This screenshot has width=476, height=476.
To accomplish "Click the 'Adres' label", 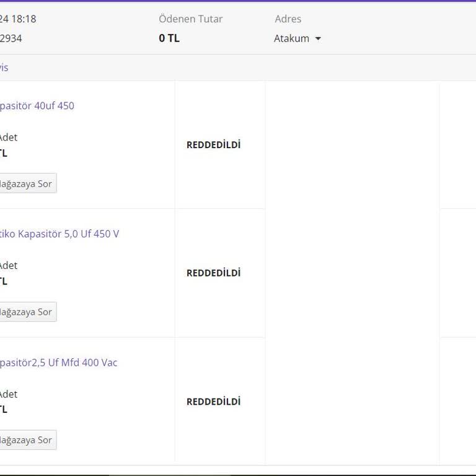I will coord(288,19).
